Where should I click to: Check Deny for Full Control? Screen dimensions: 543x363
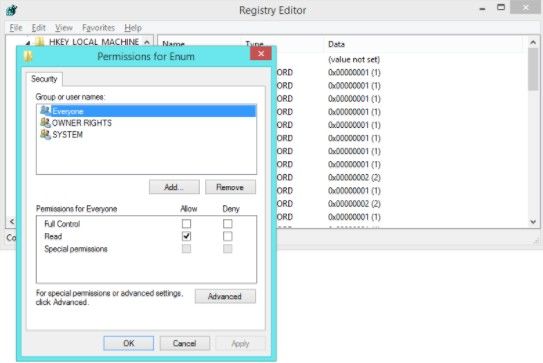tap(228, 224)
